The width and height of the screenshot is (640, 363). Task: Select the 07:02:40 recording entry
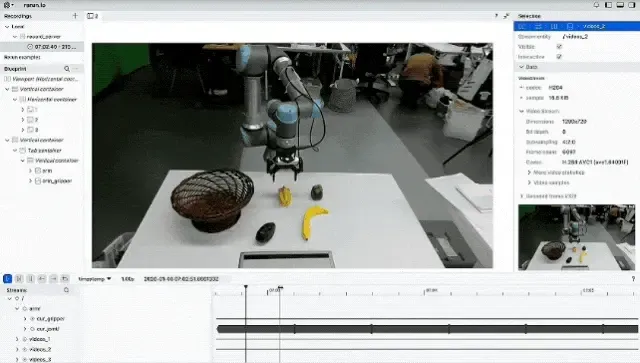pos(42,47)
